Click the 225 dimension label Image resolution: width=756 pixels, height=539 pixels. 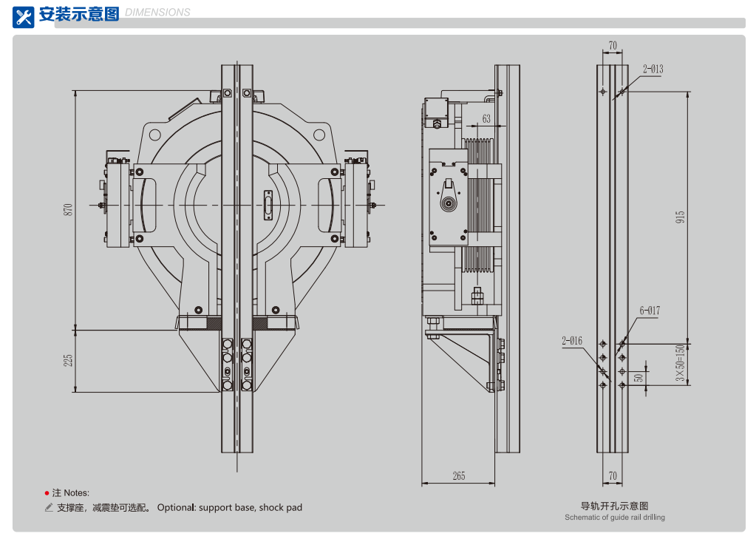[68, 360]
